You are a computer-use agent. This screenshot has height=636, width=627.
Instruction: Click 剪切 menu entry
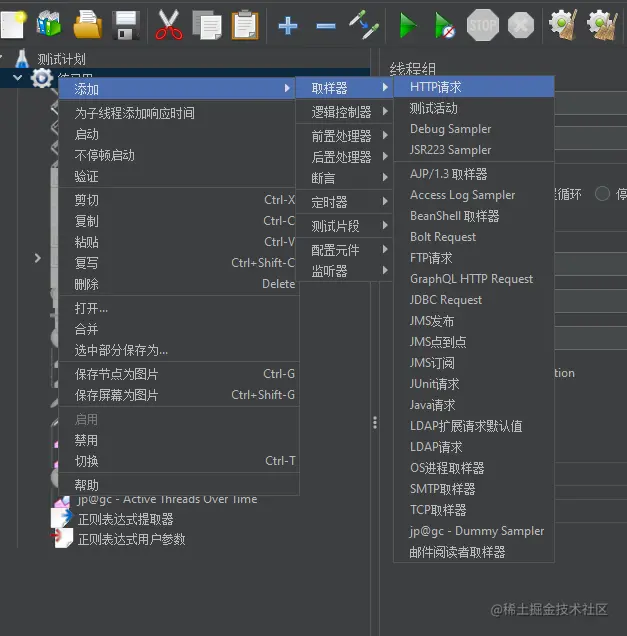176,200
